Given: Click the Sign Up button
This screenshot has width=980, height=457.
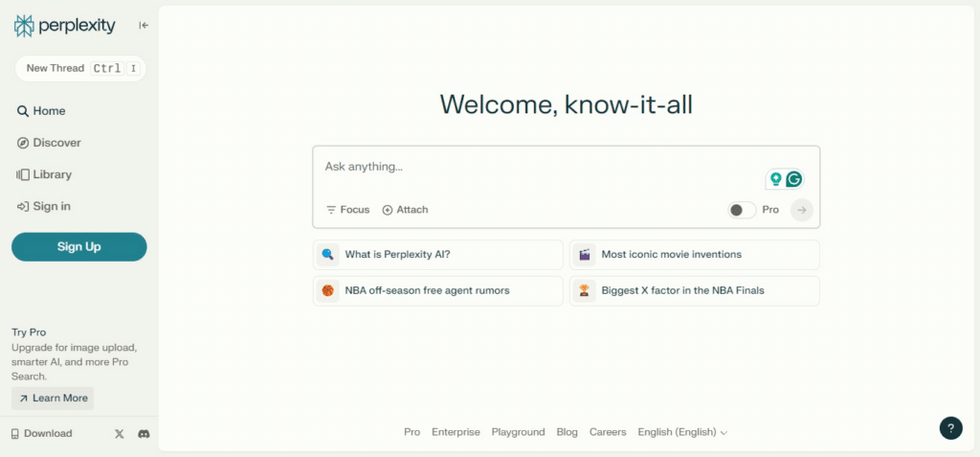Looking at the screenshot, I should pyautogui.click(x=79, y=246).
